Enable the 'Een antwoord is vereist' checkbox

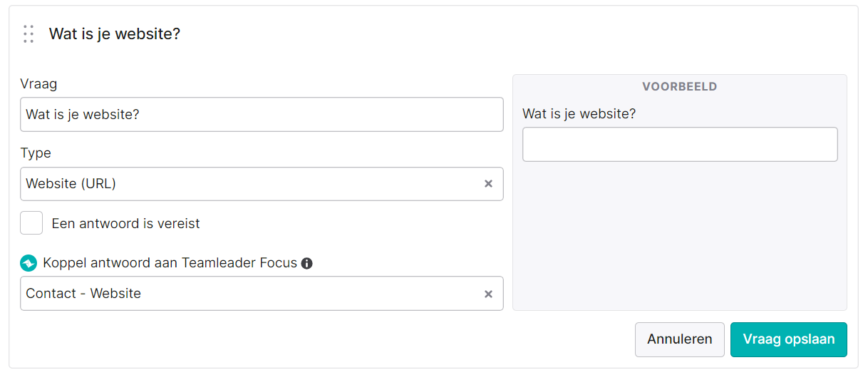pos(31,223)
